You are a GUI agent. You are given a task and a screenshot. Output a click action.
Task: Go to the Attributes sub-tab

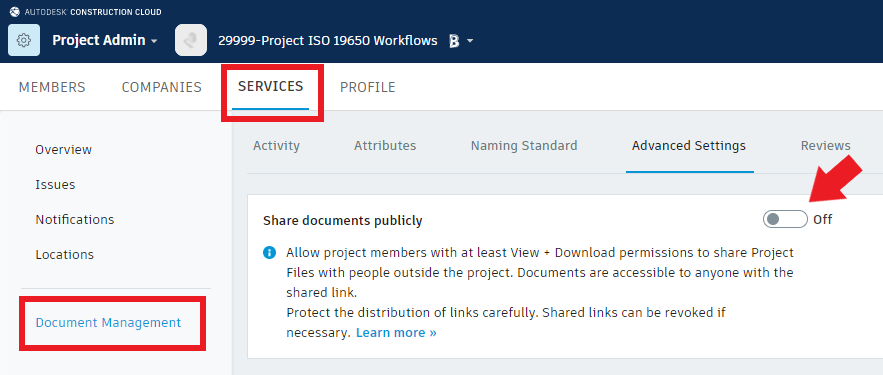tap(385, 146)
